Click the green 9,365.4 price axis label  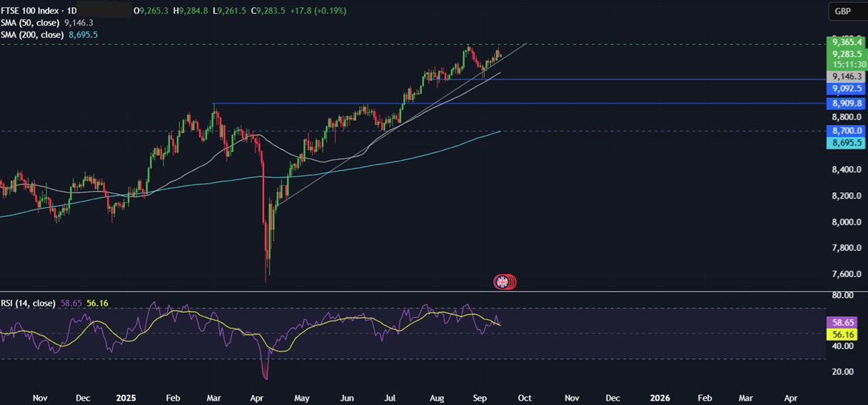[x=845, y=42]
